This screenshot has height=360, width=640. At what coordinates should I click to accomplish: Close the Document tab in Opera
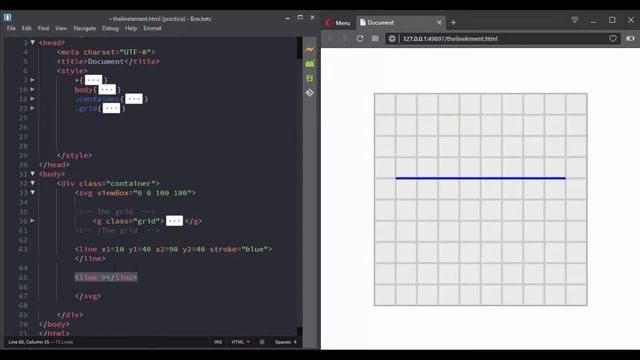pyautogui.click(x=439, y=22)
